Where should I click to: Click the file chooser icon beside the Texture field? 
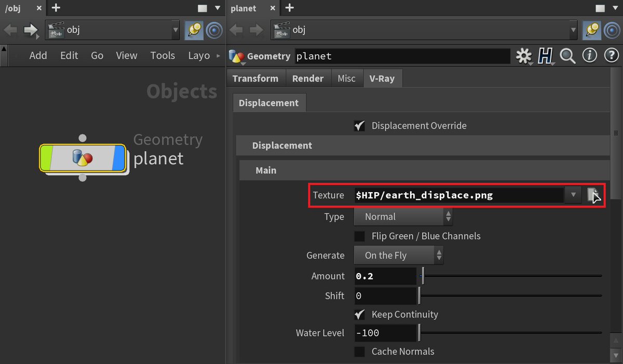point(592,195)
